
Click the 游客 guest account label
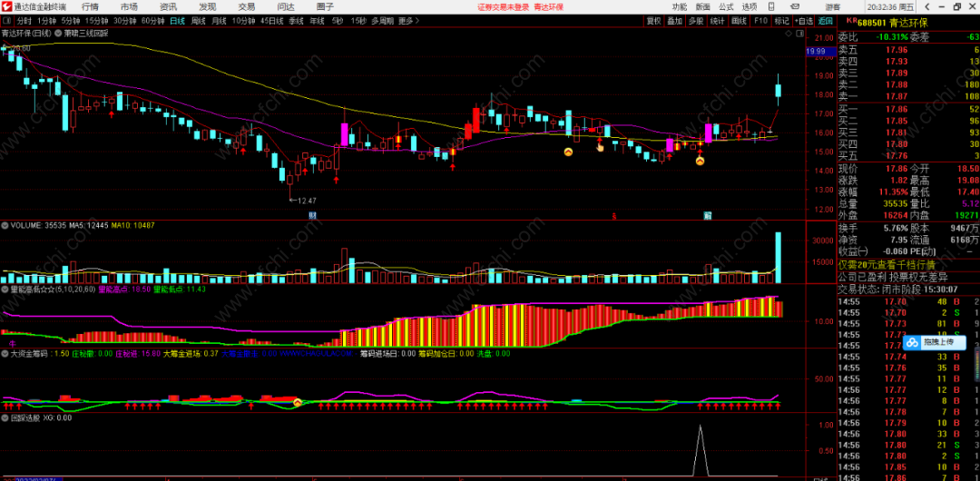[x=833, y=7]
